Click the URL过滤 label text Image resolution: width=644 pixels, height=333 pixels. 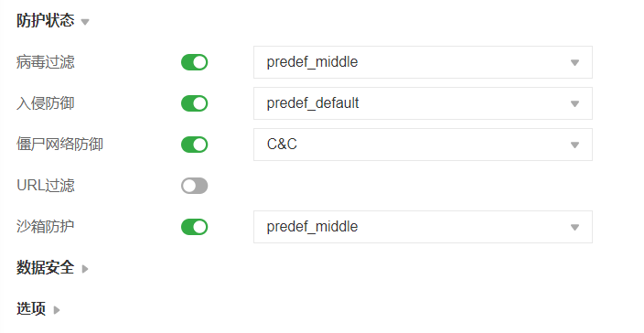click(x=46, y=186)
